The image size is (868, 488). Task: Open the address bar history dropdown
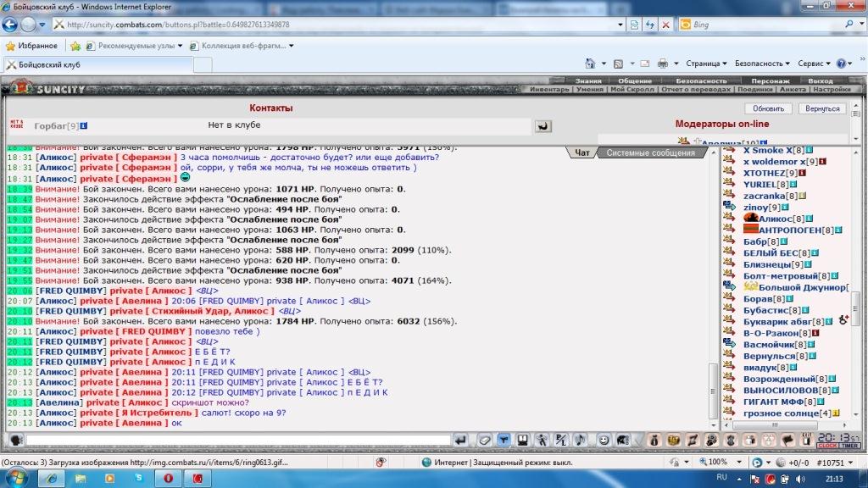620,25
